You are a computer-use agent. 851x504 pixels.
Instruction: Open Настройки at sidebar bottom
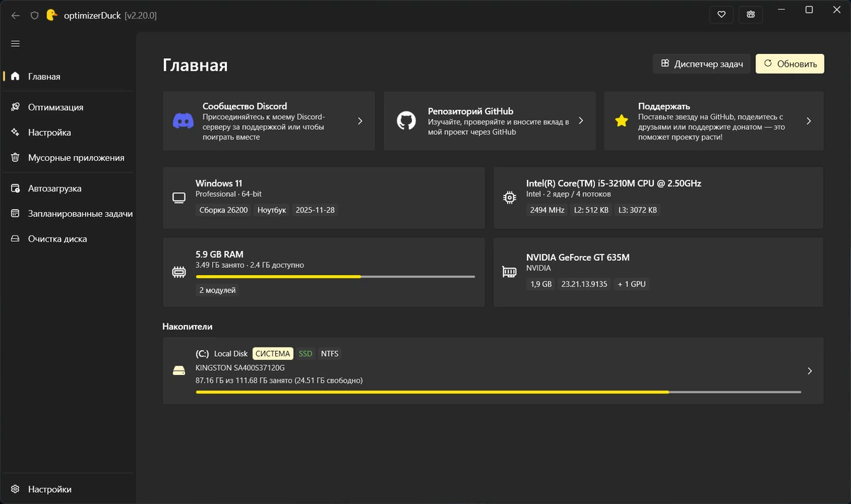coord(68,489)
